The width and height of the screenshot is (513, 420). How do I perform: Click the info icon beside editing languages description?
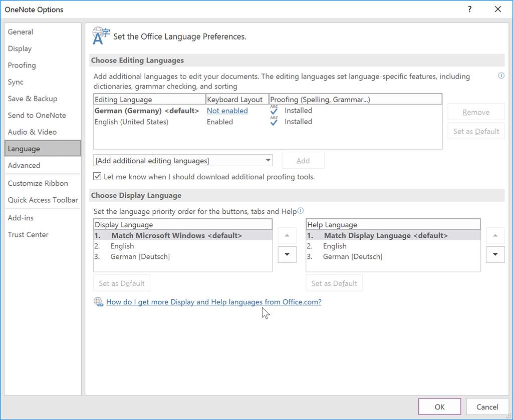pos(501,76)
